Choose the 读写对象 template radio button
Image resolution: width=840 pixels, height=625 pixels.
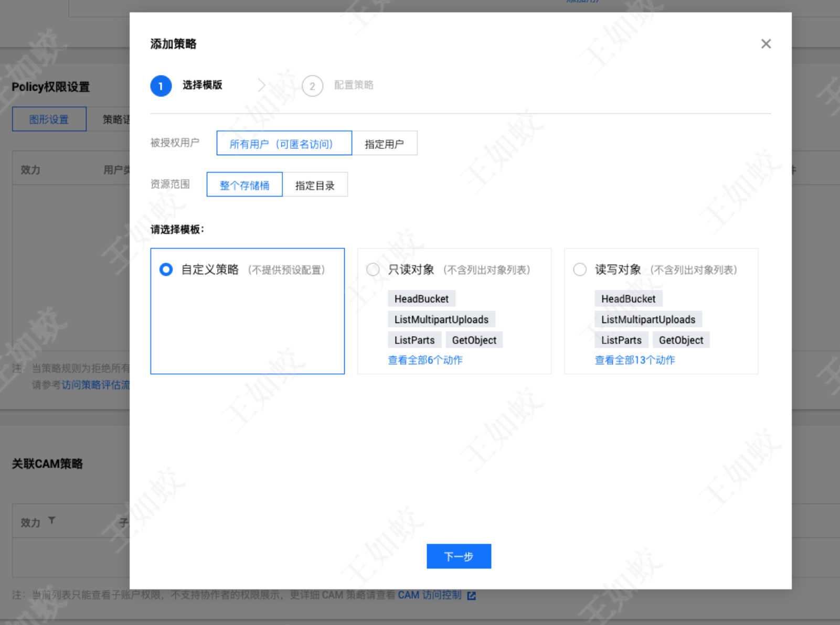(x=580, y=270)
